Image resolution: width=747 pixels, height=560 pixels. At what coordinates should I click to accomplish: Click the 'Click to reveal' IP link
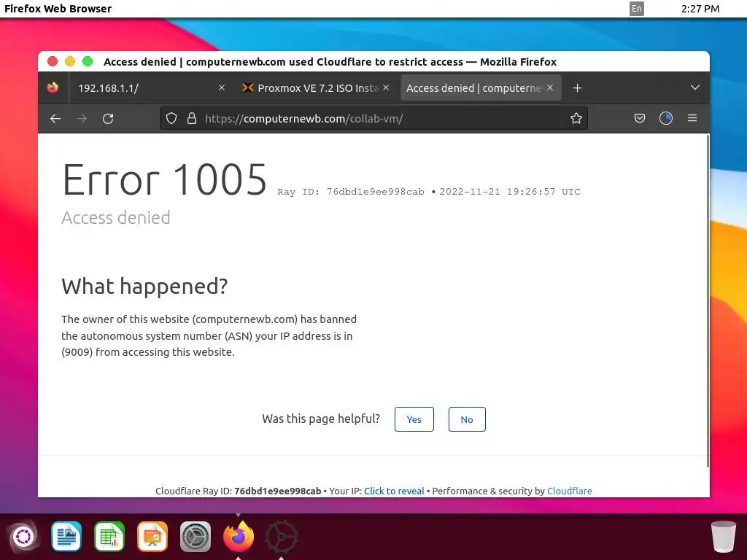[x=394, y=491]
